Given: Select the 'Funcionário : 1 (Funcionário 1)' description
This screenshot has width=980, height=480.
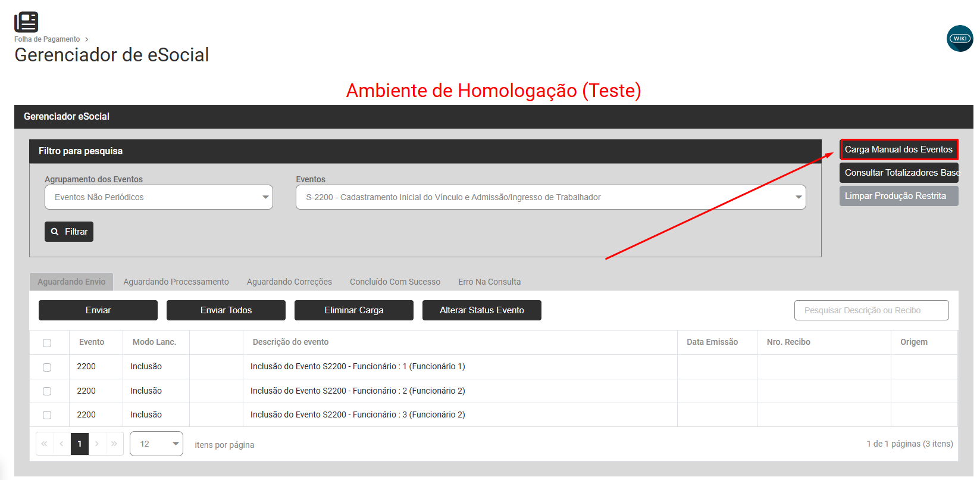Looking at the screenshot, I should pyautogui.click(x=358, y=366).
